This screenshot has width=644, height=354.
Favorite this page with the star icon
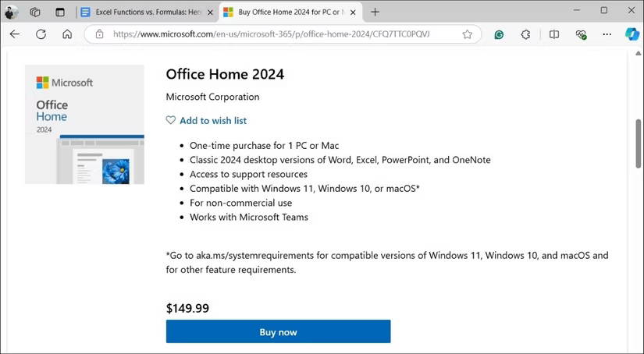tap(467, 34)
